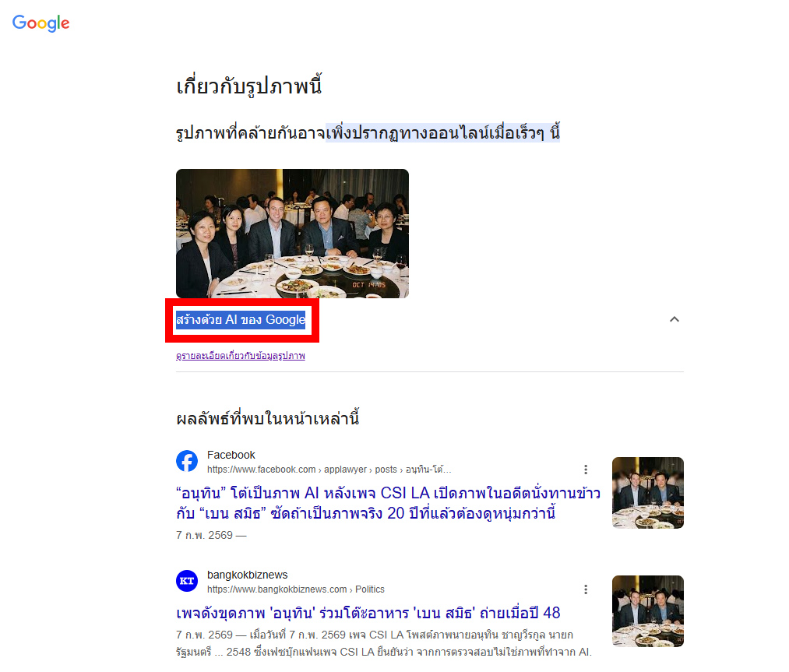789x672 pixels.
Task: Click the 'Facebook' site name text
Action: (x=231, y=456)
